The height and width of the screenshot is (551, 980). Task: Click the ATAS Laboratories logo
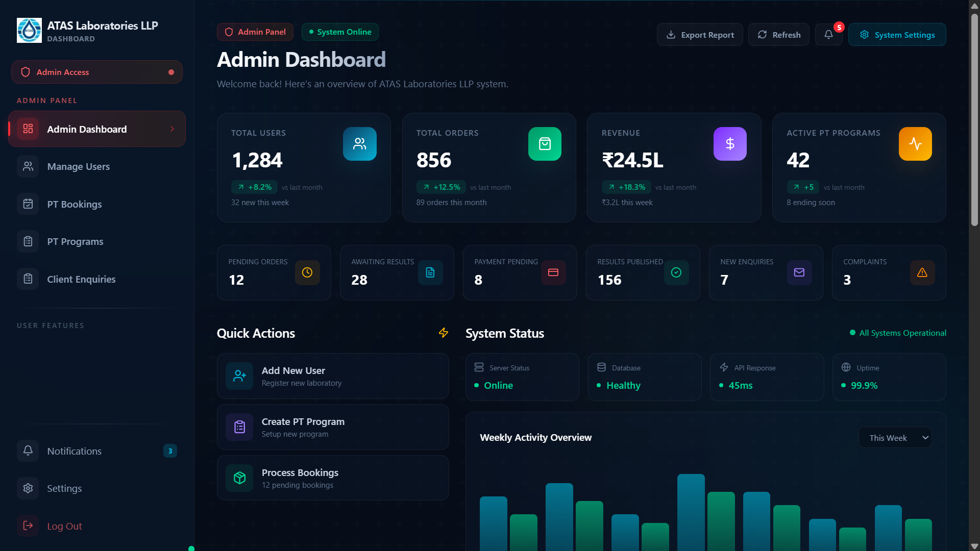pos(29,31)
